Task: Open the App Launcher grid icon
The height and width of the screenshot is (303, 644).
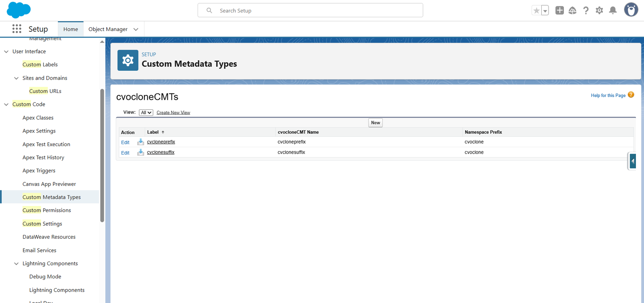Action: click(x=17, y=29)
